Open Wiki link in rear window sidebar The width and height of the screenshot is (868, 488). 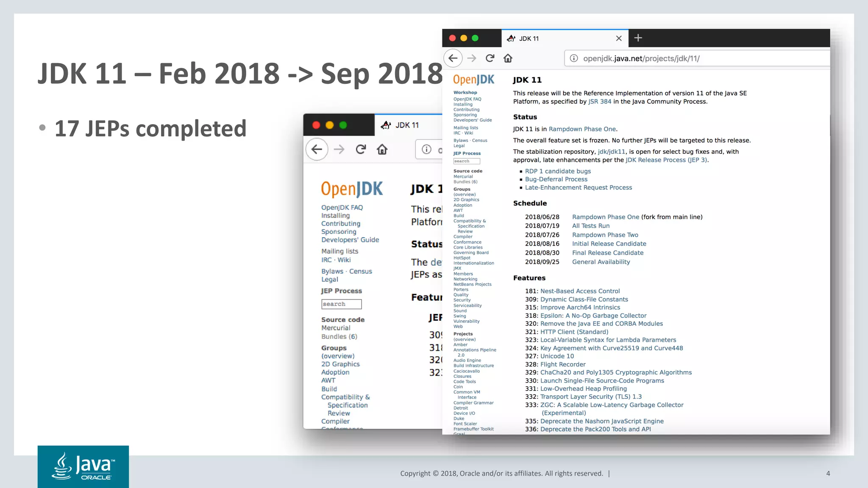344,260
